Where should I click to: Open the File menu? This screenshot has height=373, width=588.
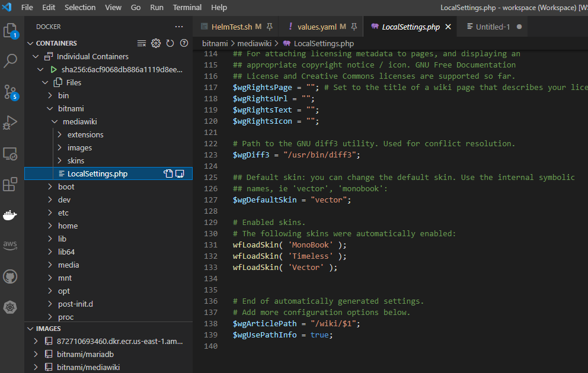pos(27,7)
